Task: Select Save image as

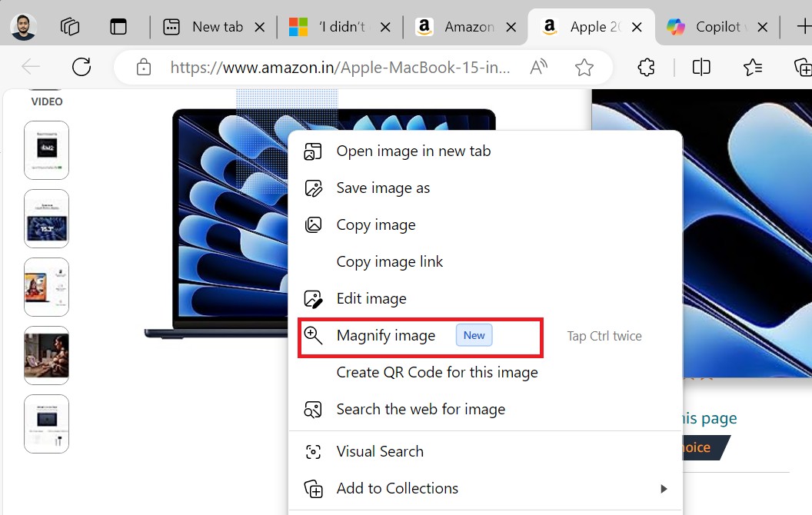Action: 383,188
